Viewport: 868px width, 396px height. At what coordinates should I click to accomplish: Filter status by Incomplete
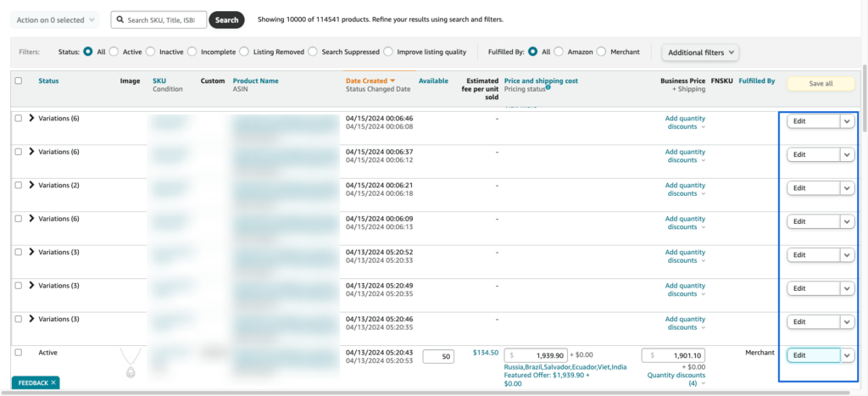[x=192, y=52]
